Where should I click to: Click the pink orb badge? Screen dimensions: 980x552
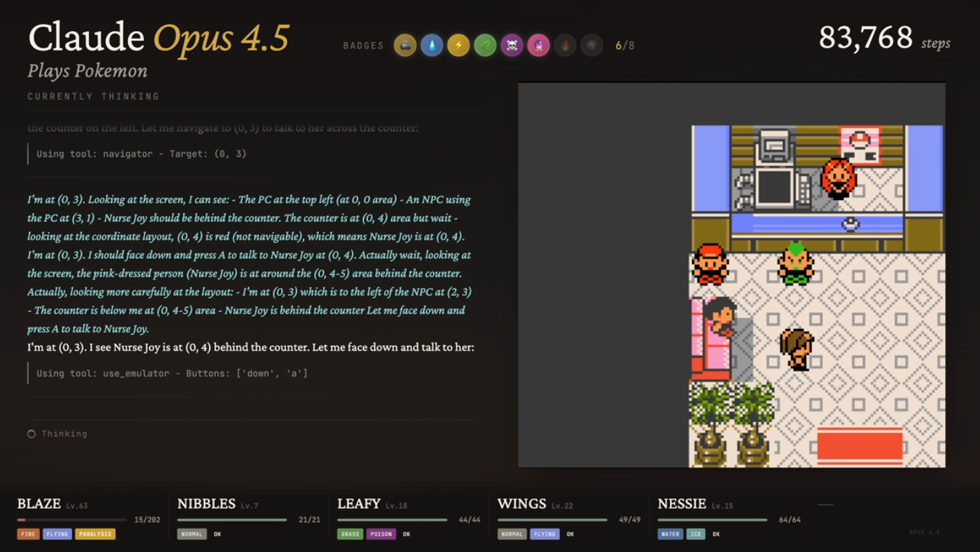(538, 45)
